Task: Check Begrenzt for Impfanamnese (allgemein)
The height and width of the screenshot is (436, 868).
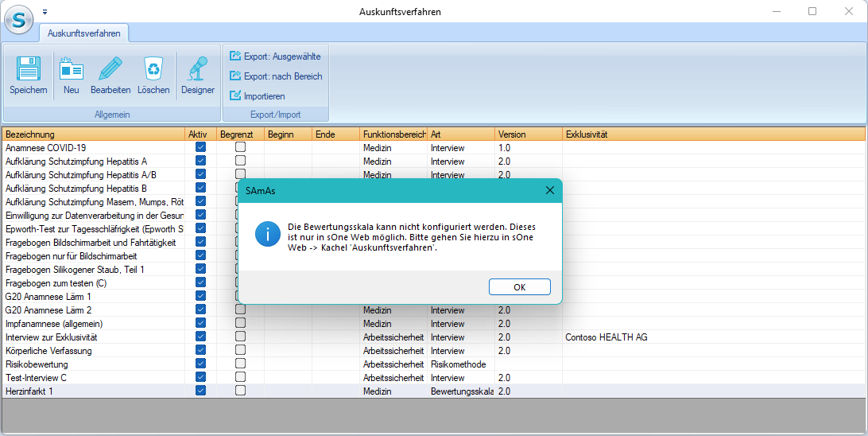Action: [x=240, y=323]
